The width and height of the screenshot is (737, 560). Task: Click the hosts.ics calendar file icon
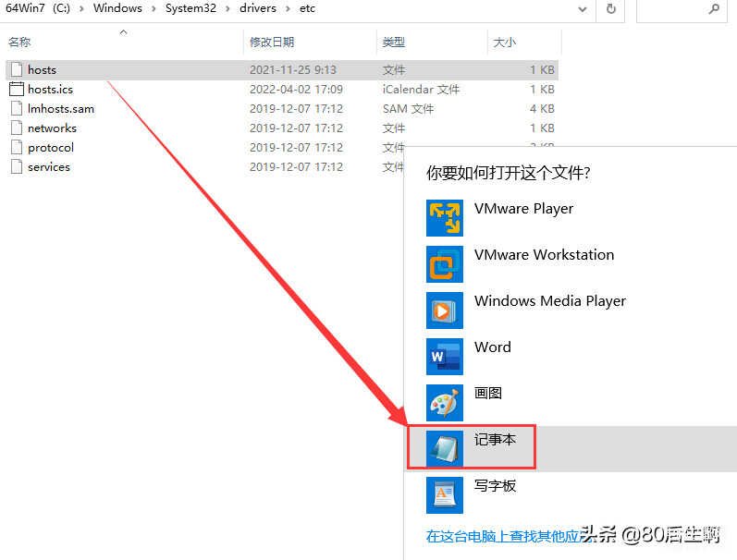tap(17, 90)
